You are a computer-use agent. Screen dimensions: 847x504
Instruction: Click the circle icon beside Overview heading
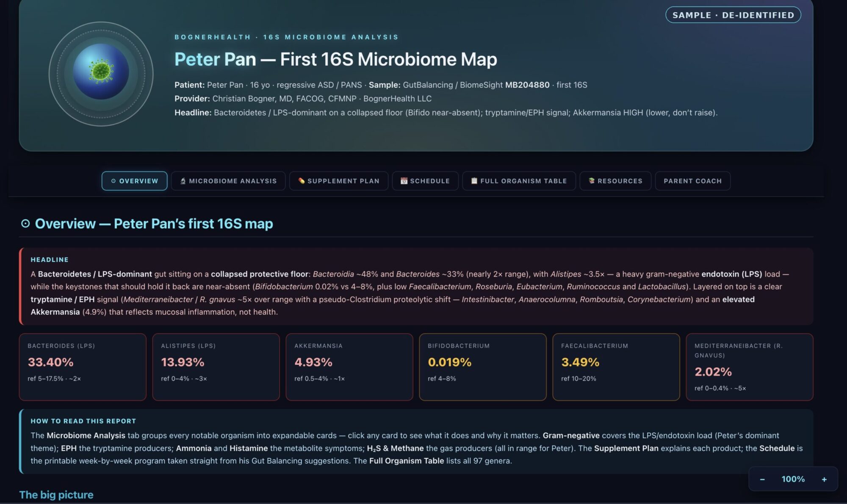[25, 223]
